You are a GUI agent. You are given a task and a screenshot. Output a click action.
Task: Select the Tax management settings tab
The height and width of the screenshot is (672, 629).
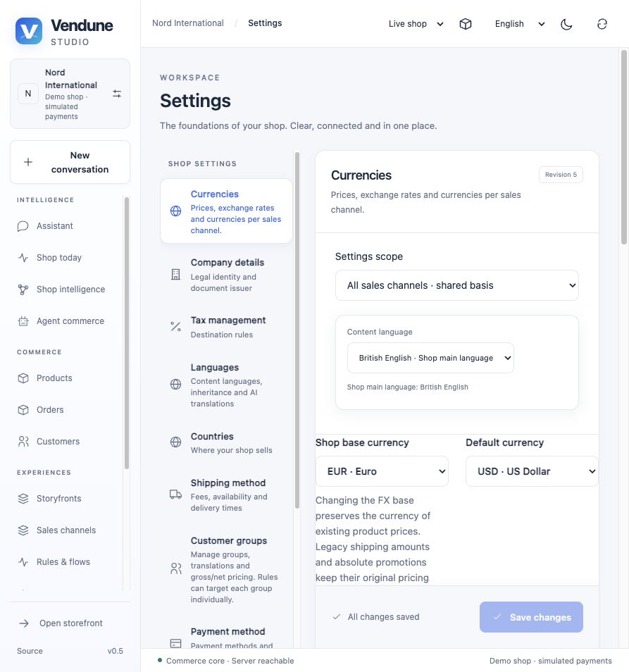(226, 327)
